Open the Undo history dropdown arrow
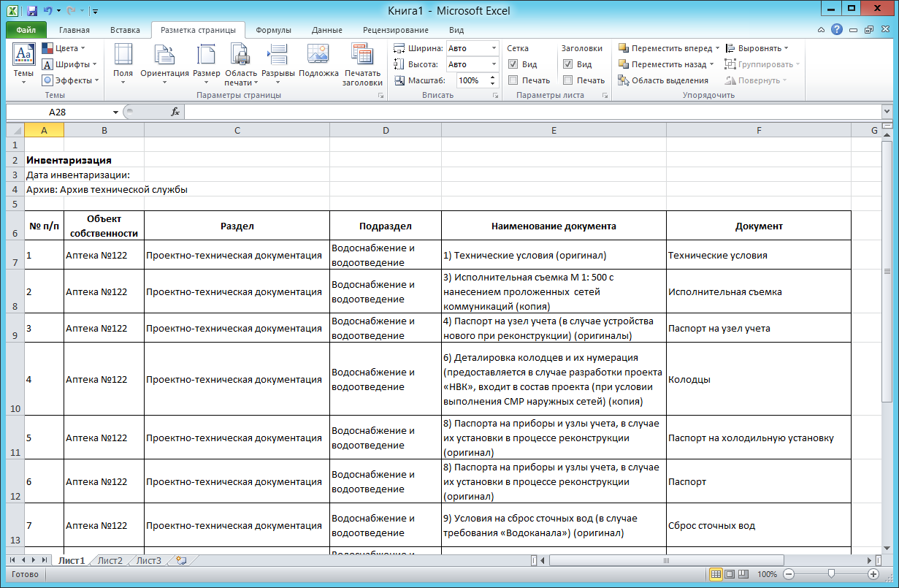This screenshot has width=899, height=588. (x=58, y=12)
